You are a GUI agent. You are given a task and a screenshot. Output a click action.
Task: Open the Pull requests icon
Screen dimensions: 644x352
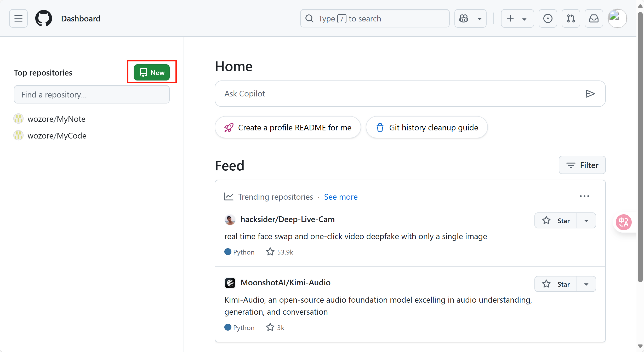(571, 19)
